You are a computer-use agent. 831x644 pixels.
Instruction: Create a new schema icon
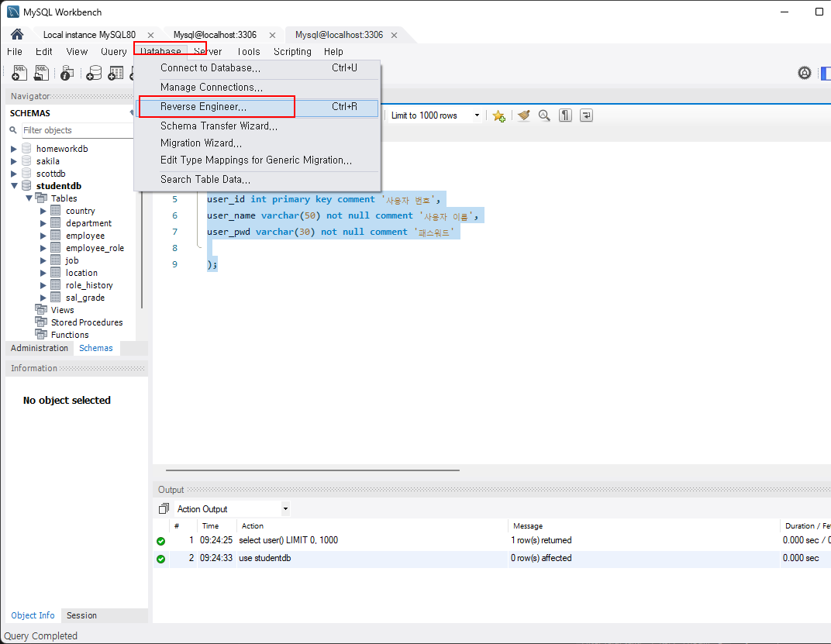coord(94,73)
